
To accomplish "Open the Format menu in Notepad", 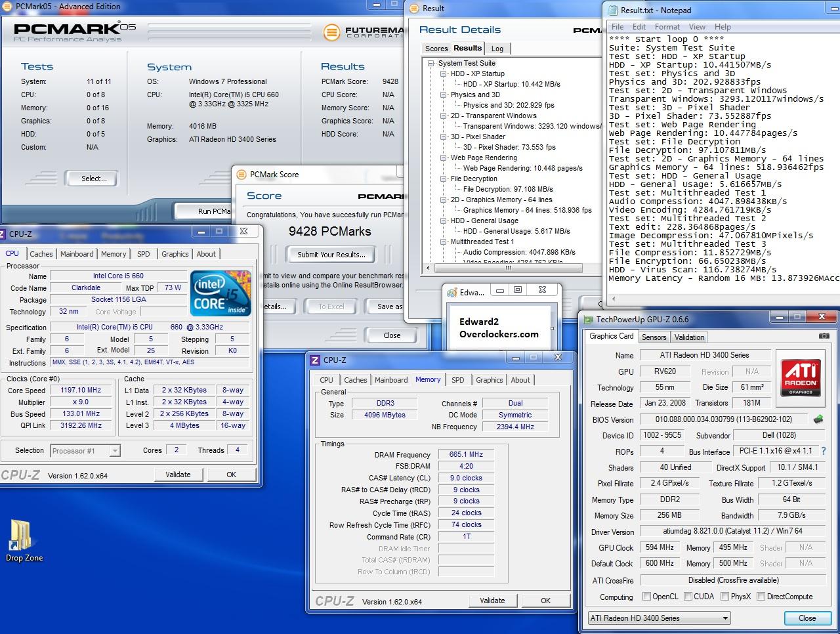I will pos(667,27).
